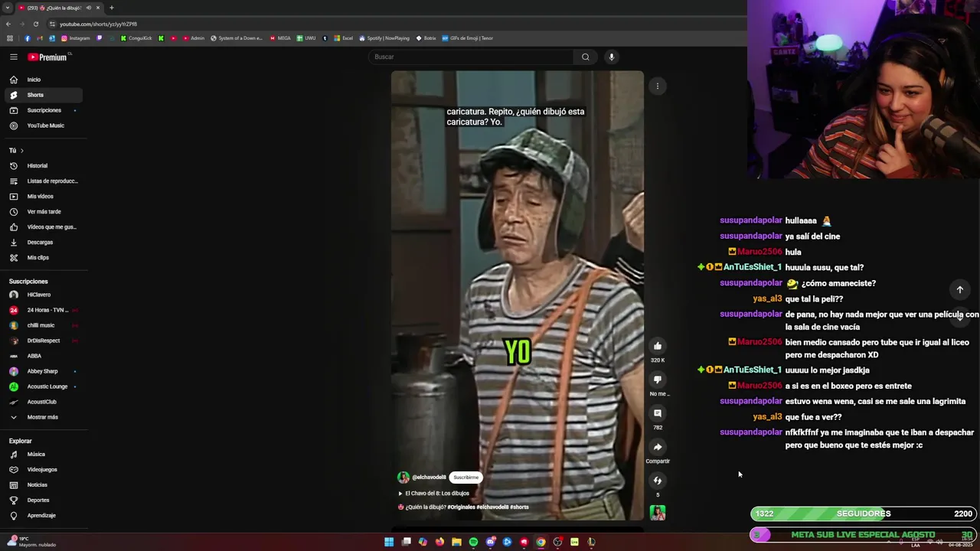This screenshot has height=551, width=980.
Task: Open the Windows Start menu
Action: pyautogui.click(x=389, y=542)
